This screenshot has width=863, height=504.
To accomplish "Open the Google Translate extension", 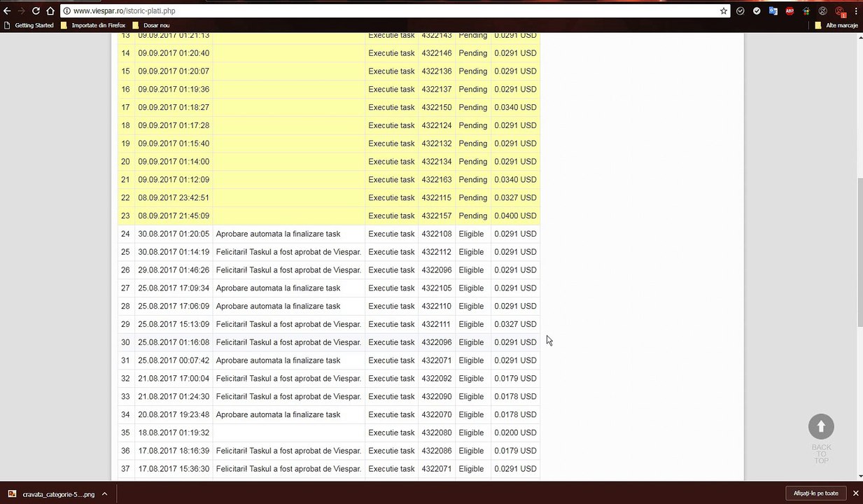I will (x=773, y=11).
